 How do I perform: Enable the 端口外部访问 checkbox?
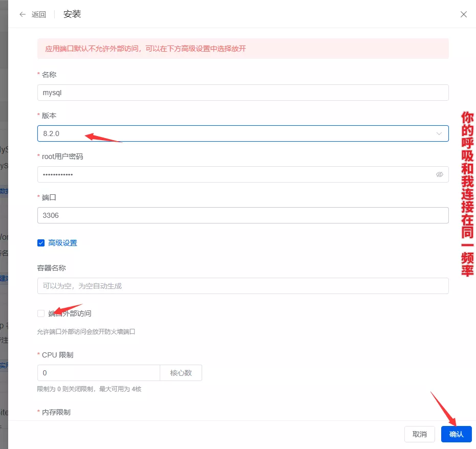coord(41,313)
